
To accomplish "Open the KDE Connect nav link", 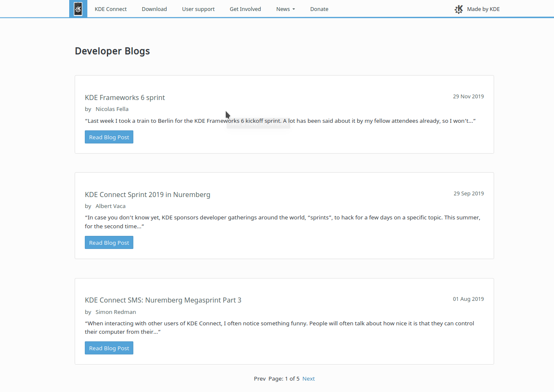I will pyautogui.click(x=111, y=9).
